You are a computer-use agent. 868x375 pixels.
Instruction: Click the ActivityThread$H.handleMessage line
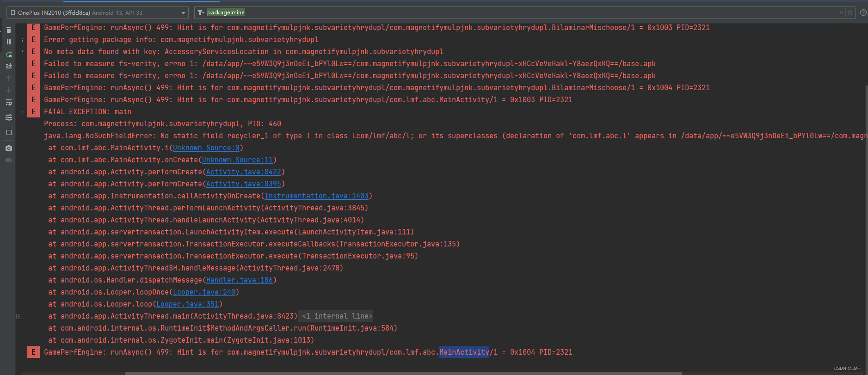click(x=196, y=268)
